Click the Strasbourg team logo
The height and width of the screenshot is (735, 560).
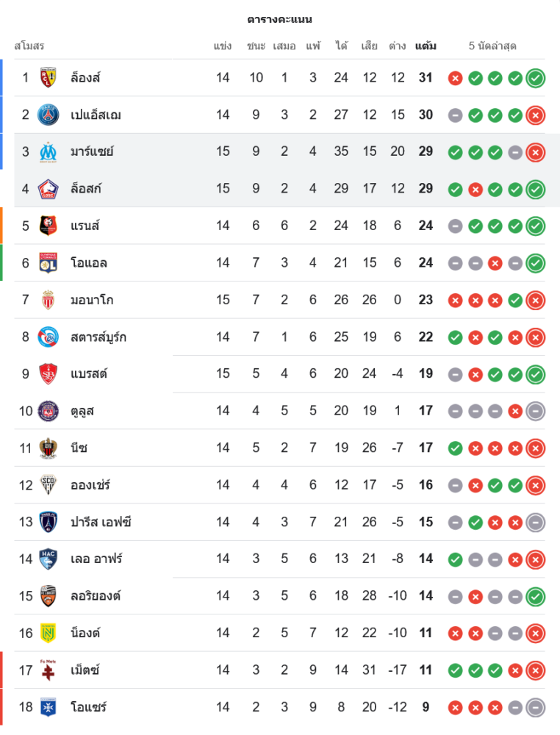pos(48,337)
